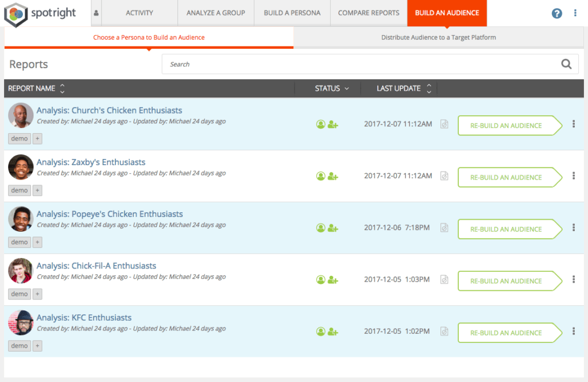Viewport: 588px width, 382px height.
Task: Open more options for KFC row
Action: (574, 331)
